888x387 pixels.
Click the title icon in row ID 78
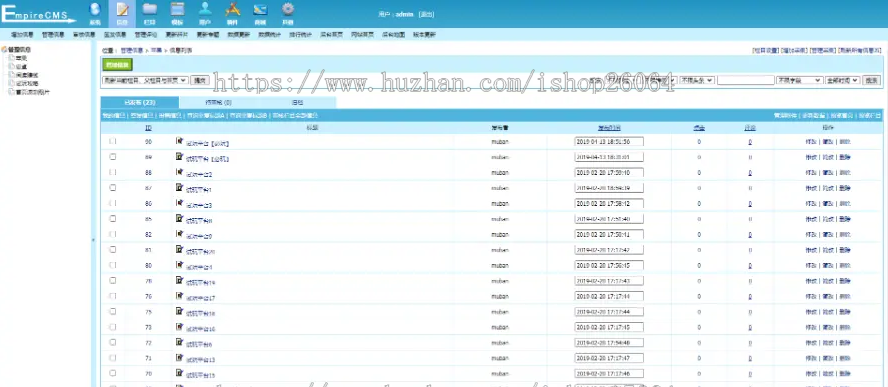180,280
